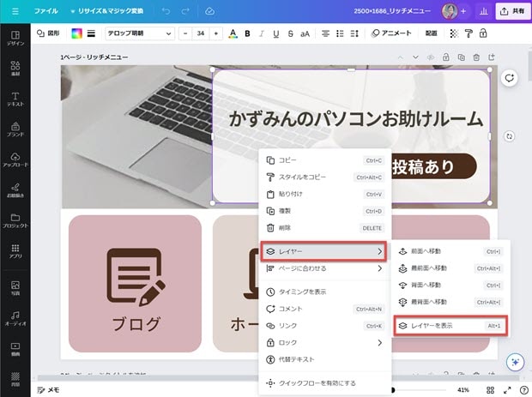Image resolution: width=532 pixels, height=397 pixels.
Task: Toggle bold text formatting
Action: click(247, 33)
